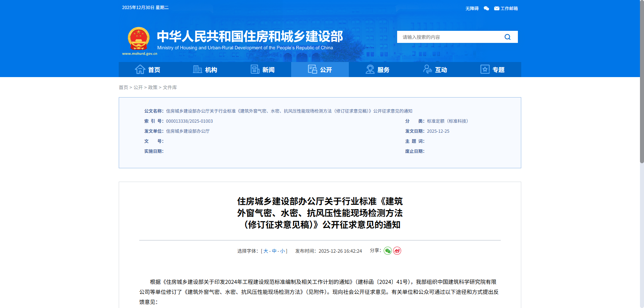The image size is (644, 308).
Task: Click the WeChat icon in top bar
Action: (486, 8)
